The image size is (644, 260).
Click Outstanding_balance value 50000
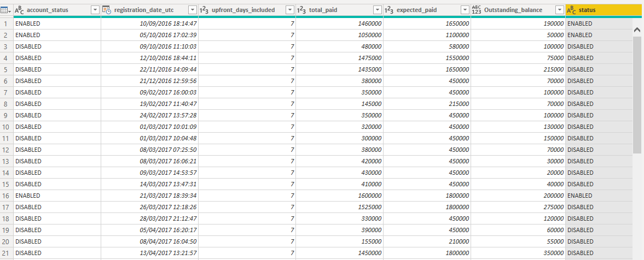(554, 36)
